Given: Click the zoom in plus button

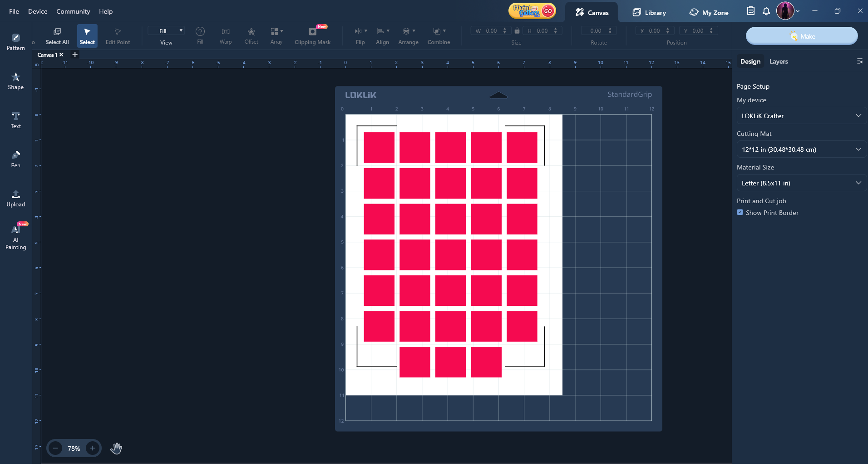Looking at the screenshot, I should 93,449.
